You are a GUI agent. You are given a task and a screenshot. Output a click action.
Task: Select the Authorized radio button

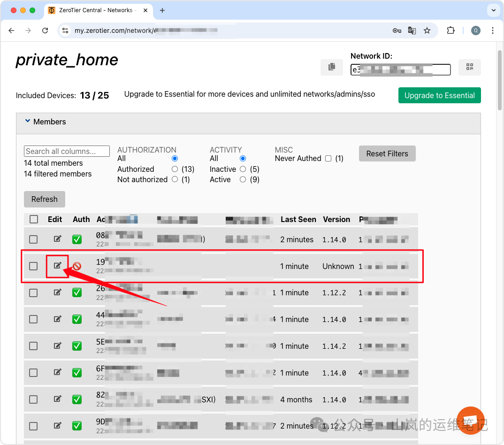pyautogui.click(x=175, y=169)
